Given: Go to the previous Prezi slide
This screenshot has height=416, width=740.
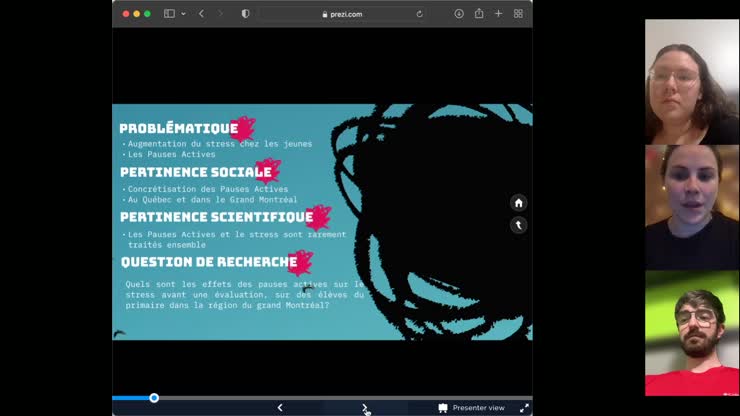Looking at the screenshot, I should click(280, 408).
